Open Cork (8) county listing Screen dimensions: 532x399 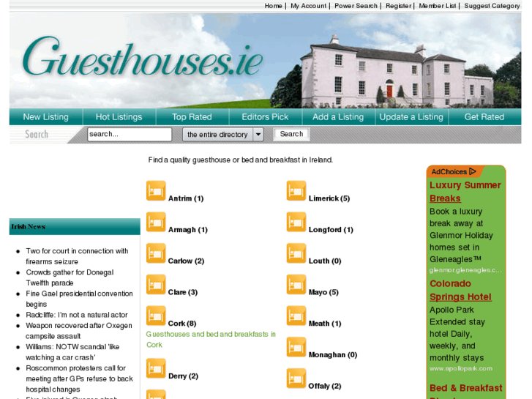coord(182,324)
